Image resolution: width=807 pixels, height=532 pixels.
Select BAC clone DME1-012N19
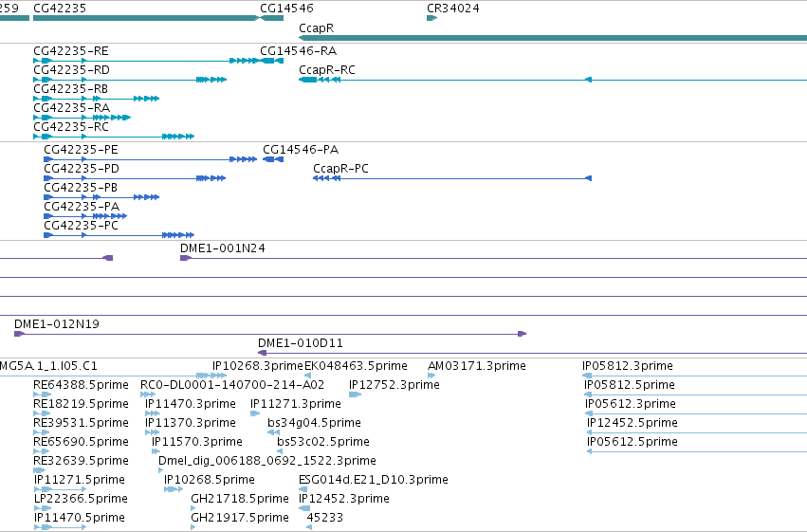[270, 334]
